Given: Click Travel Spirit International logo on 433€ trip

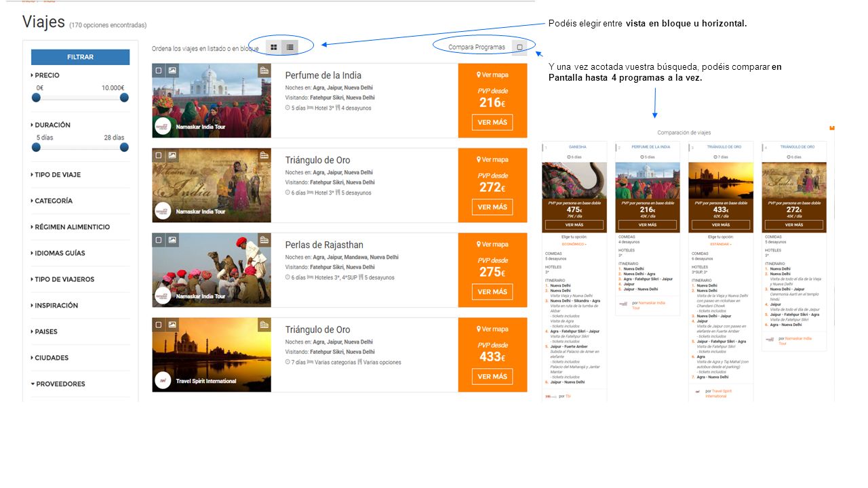Looking at the screenshot, I should click(163, 380).
